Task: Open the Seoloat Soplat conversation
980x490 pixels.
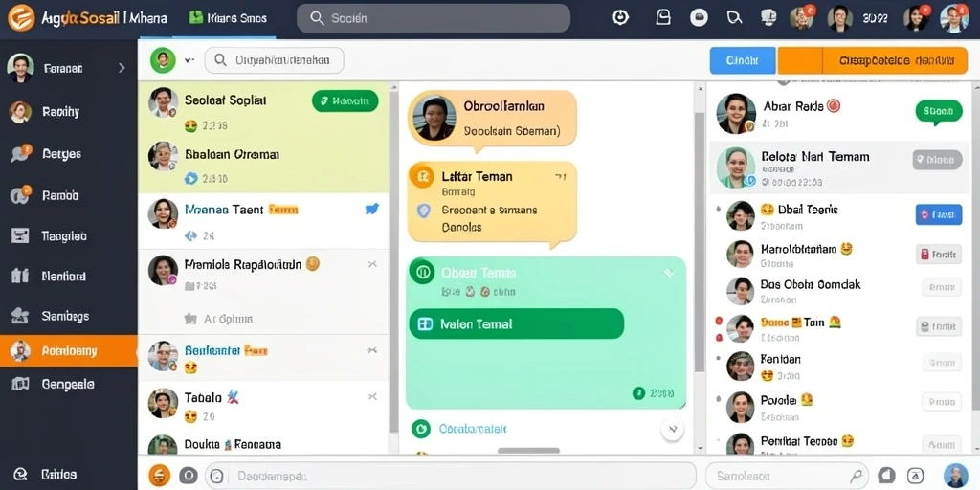Action: coord(263,110)
